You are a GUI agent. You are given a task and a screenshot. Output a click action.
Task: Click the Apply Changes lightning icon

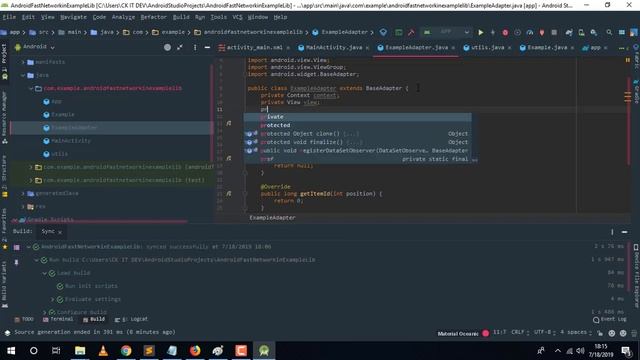click(x=493, y=32)
